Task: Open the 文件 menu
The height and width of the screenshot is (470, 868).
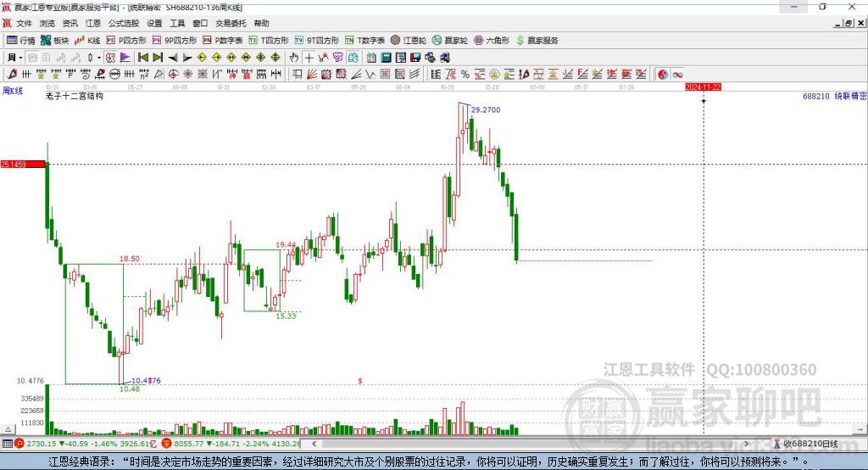Action: [24, 23]
